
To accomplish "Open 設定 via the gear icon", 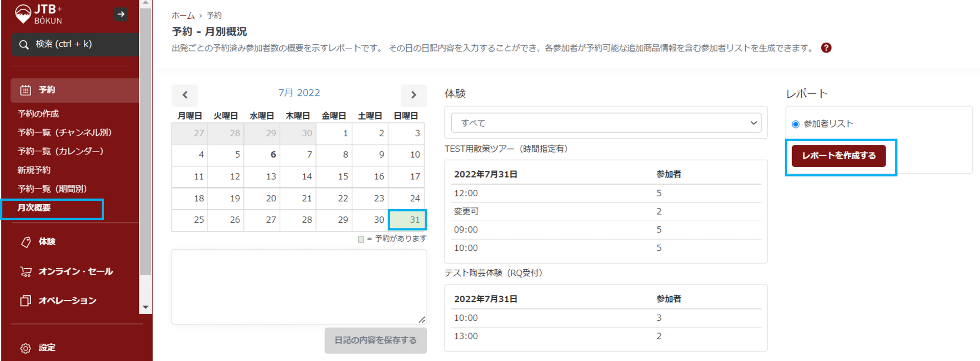I will (26, 348).
